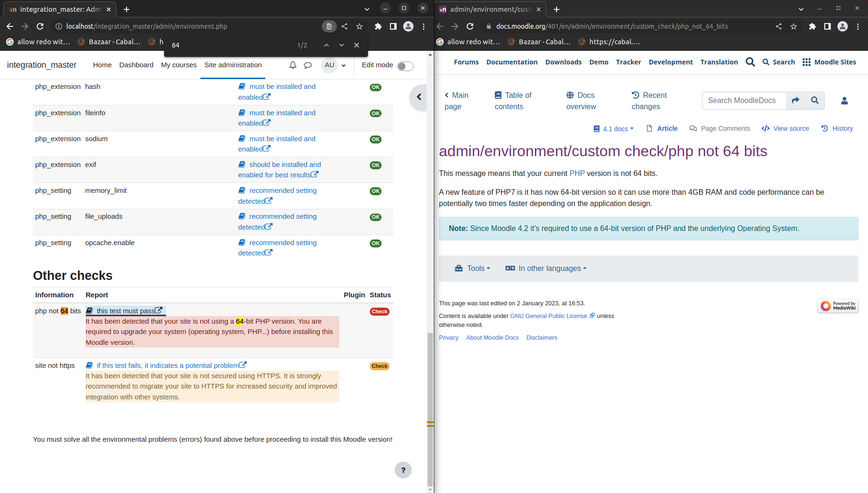Open exif 'should be installed' link
868x493 pixels.
pyautogui.click(x=279, y=170)
